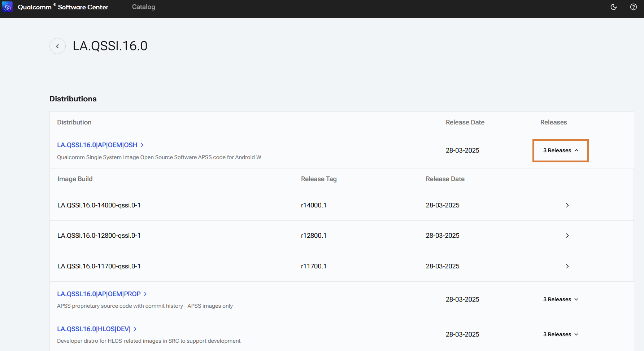Click release tag r11700.1

[x=314, y=266]
